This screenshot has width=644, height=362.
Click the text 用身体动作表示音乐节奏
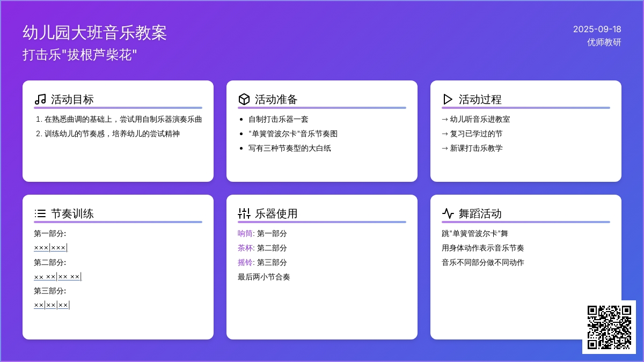click(x=482, y=248)
